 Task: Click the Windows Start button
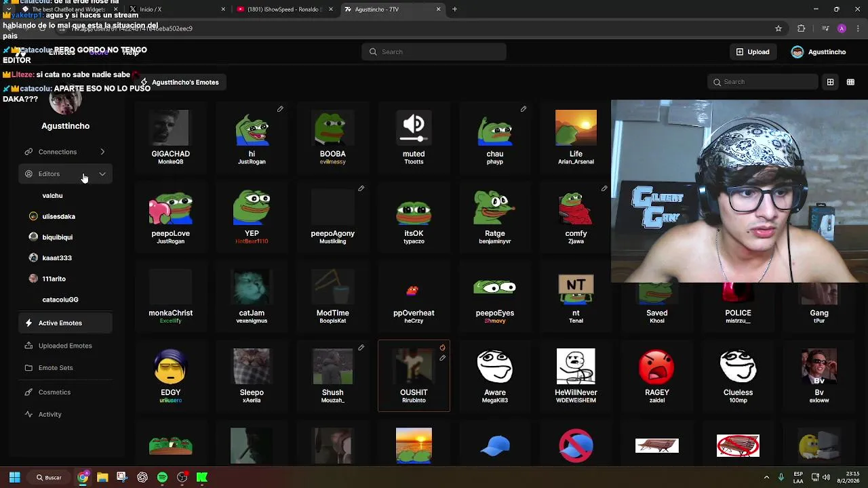pyautogui.click(x=14, y=477)
